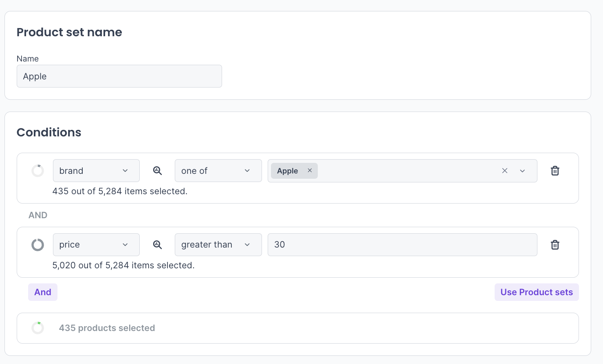
Task: Change the 'greater than' operator dropdown
Action: pos(218,245)
